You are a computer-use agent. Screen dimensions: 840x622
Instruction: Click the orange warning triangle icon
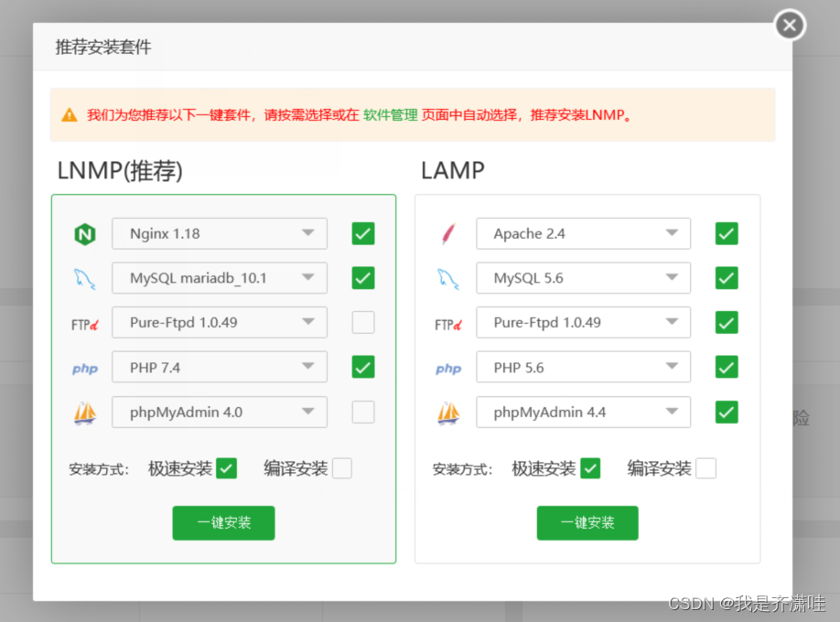pyautogui.click(x=70, y=114)
